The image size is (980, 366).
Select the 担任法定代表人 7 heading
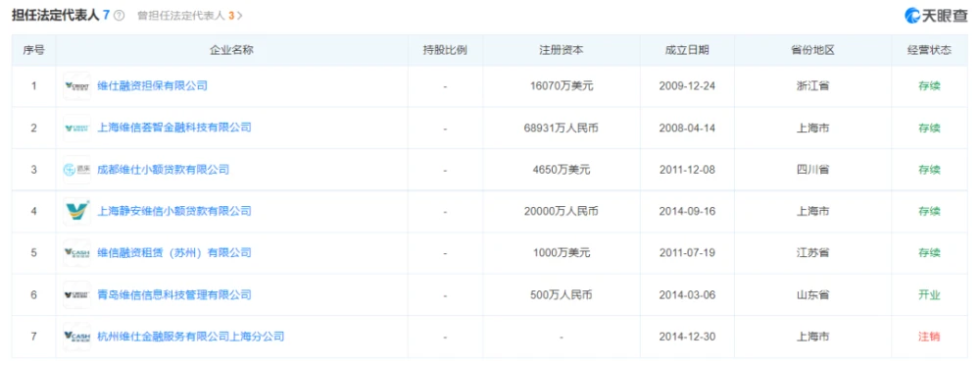click(x=61, y=16)
